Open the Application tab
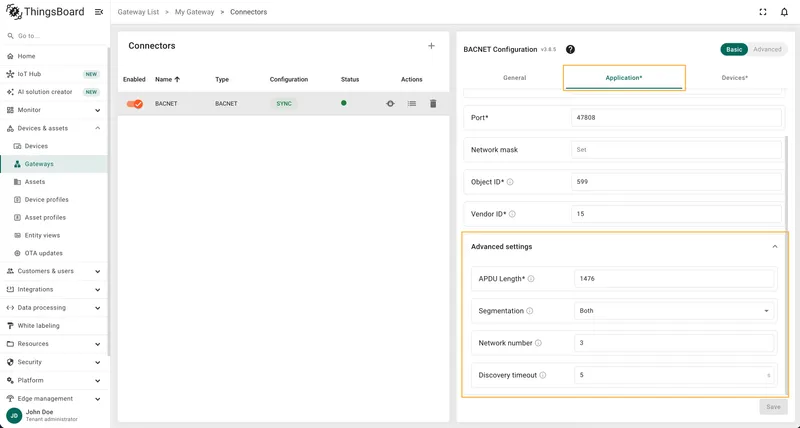Image resolution: width=800 pixels, height=428 pixels. point(624,78)
